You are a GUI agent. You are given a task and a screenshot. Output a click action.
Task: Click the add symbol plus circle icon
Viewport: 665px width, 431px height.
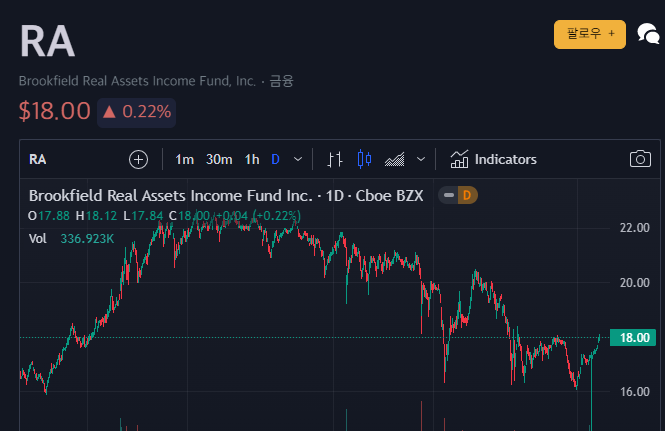pyautogui.click(x=138, y=160)
